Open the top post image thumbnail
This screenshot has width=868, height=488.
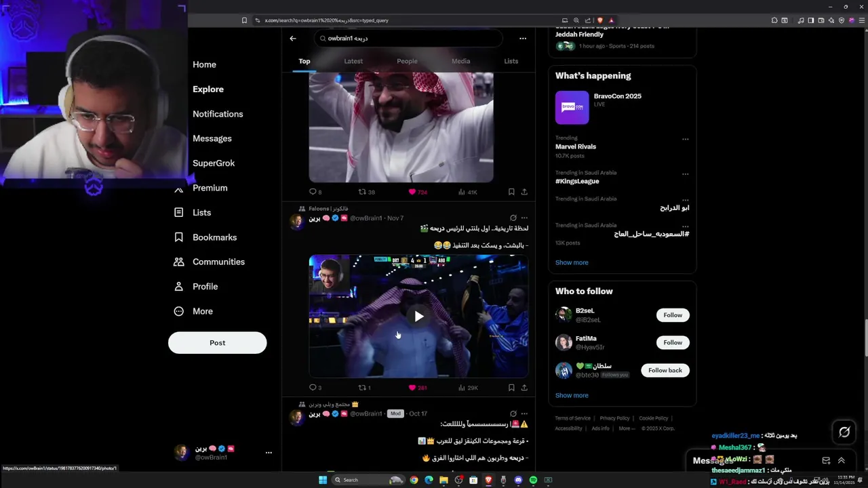click(x=401, y=127)
